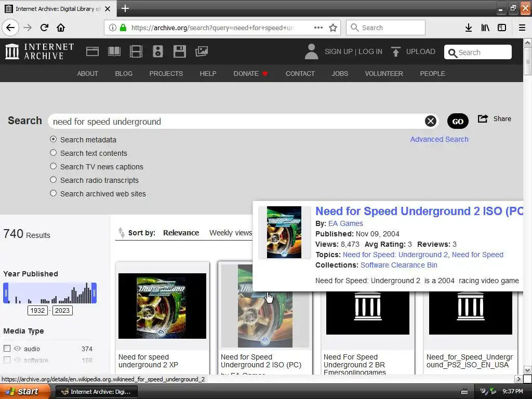Check the audio media type box
This screenshot has width=532, height=399.
point(7,349)
